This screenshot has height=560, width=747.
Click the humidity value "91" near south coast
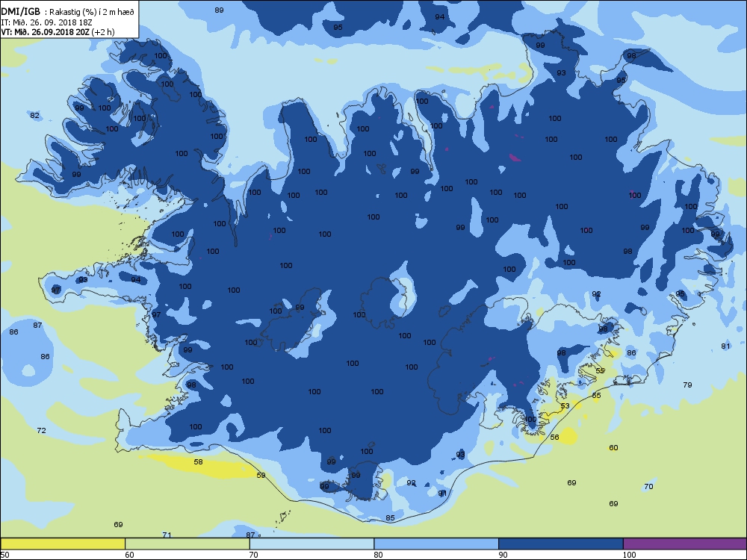pyautogui.click(x=442, y=493)
